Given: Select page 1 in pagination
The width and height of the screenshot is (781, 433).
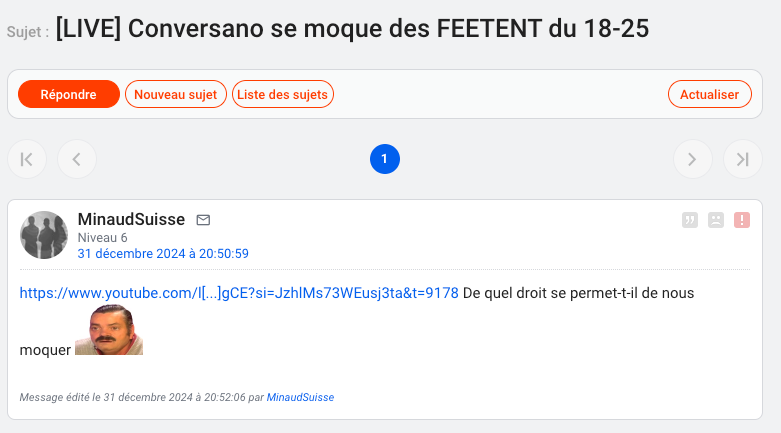Looking at the screenshot, I should tap(385, 159).
